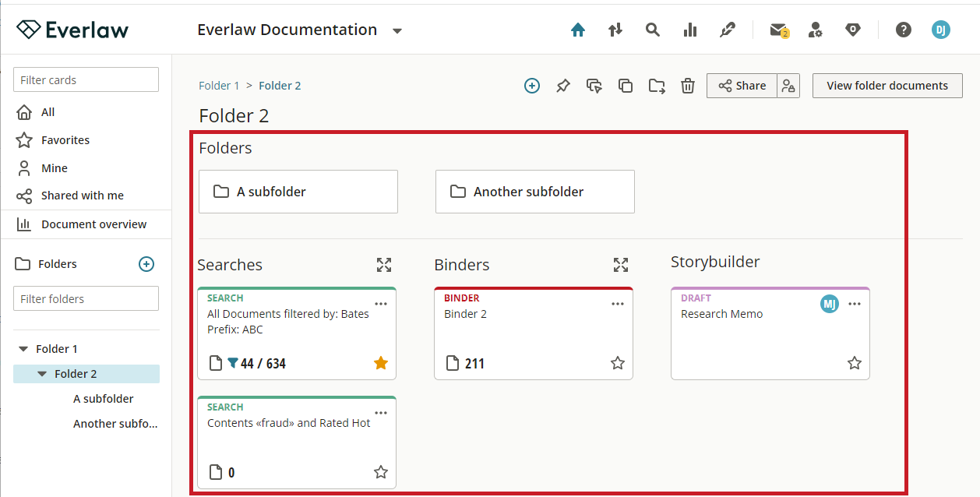Viewport: 980px width, 497px height.
Task: Select Folder 1 label in folder tree
Action: pos(57,349)
